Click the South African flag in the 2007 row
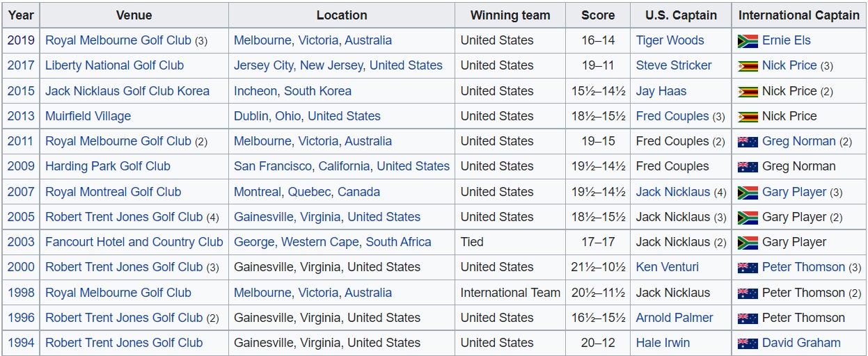The height and width of the screenshot is (356, 868). tap(747, 193)
